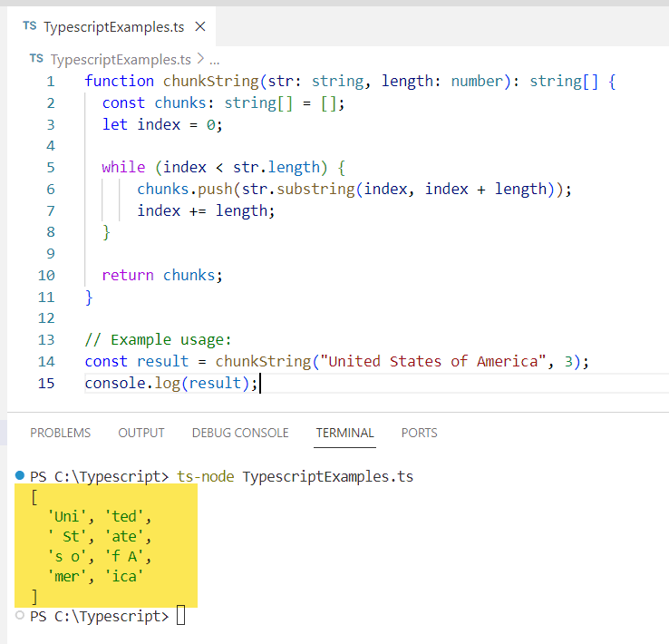This screenshot has width=669, height=644.
Task: Click the 'return' keyword on line 10
Action: coord(128,275)
